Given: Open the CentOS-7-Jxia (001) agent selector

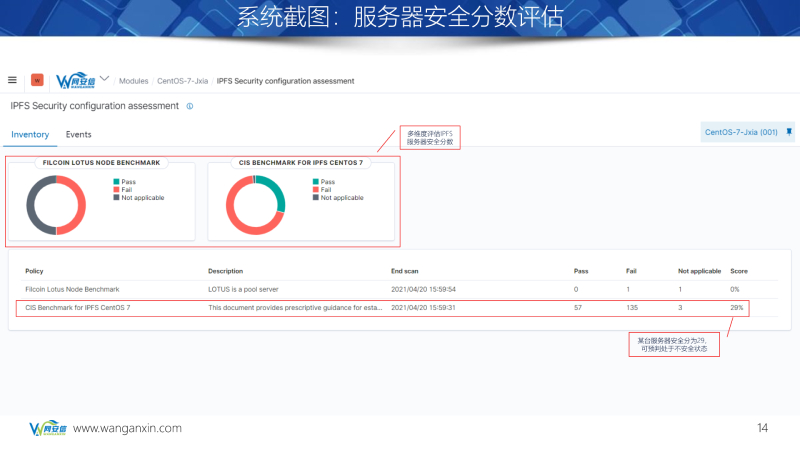Looking at the screenshot, I should point(741,132).
